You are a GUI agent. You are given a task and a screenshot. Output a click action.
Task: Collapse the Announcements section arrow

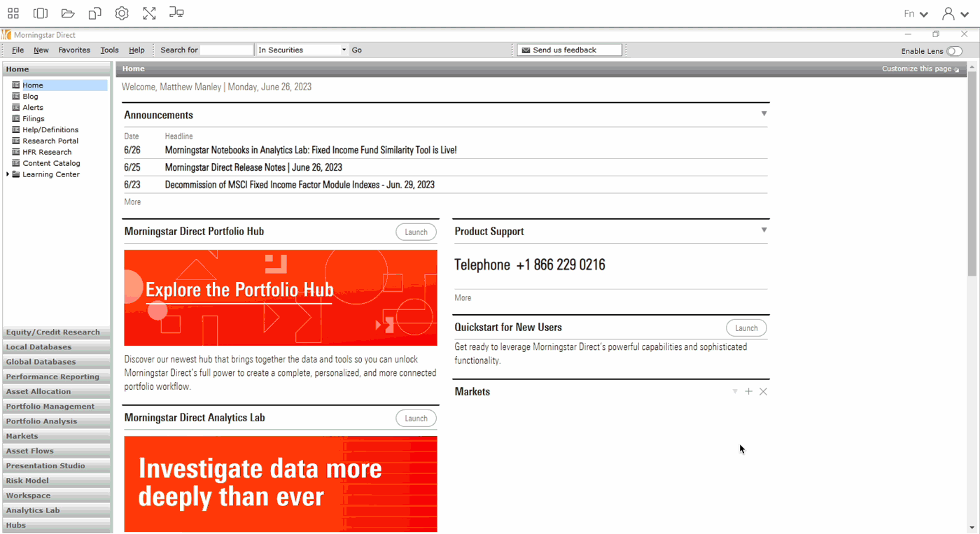click(764, 114)
